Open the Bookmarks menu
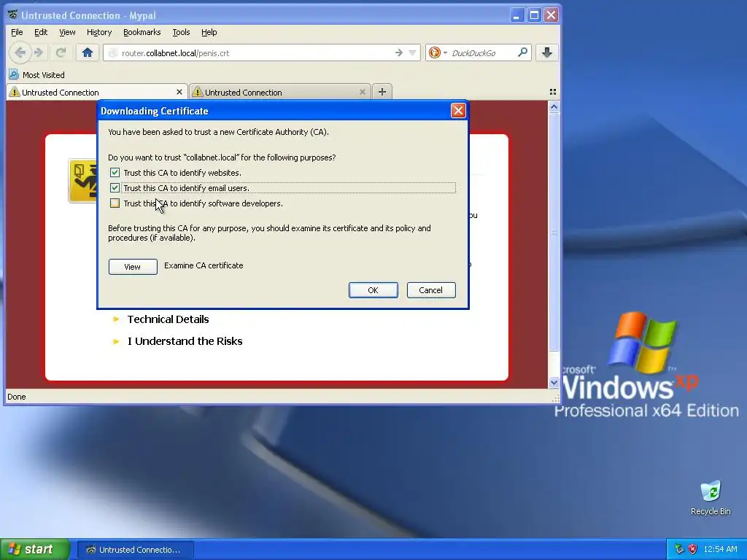The image size is (747, 560). [142, 32]
